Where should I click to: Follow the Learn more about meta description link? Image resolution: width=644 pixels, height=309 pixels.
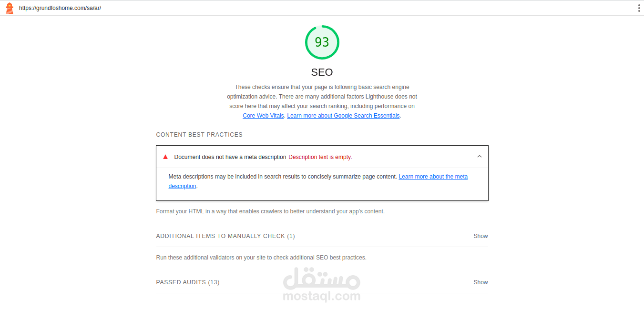pos(433,177)
